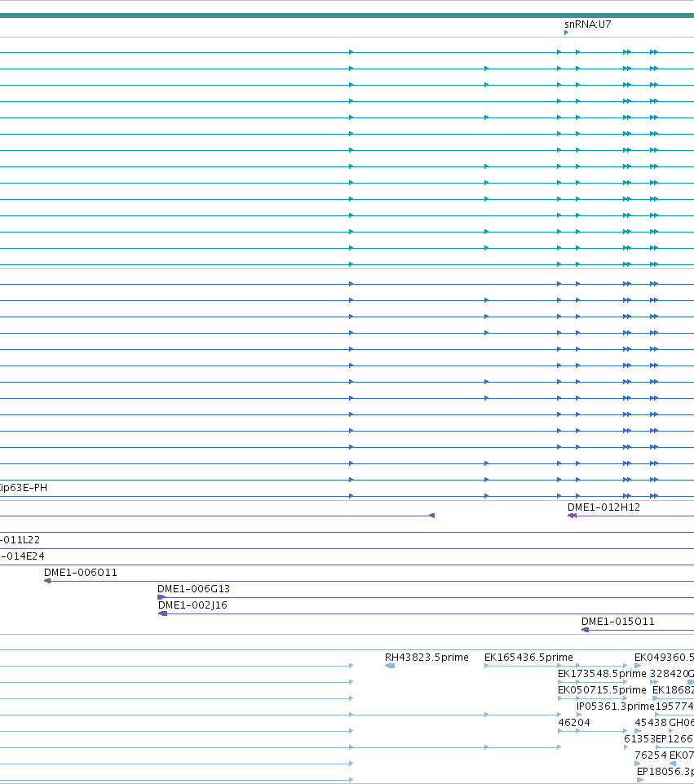
Task: Click the EK050715.5prime EST label
Action: point(602,690)
